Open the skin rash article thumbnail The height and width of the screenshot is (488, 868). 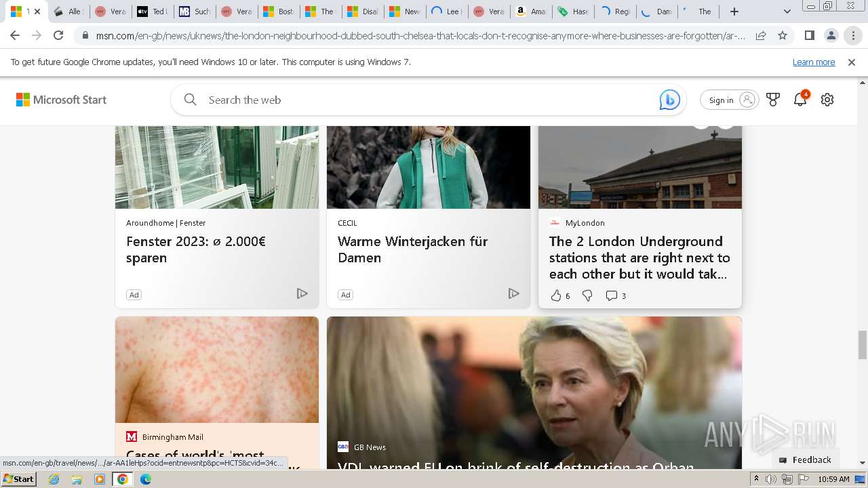[x=217, y=369]
